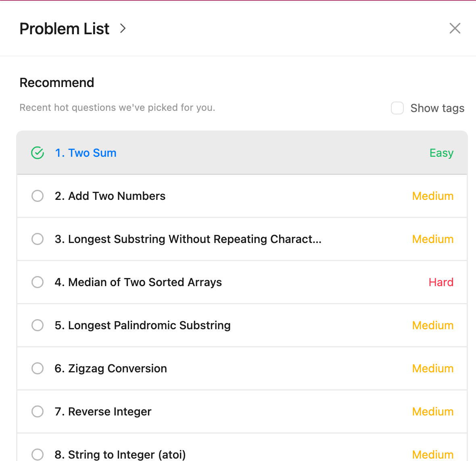Click status circle for Median of Two Sorted Arrays
The height and width of the screenshot is (461, 476).
tap(38, 282)
